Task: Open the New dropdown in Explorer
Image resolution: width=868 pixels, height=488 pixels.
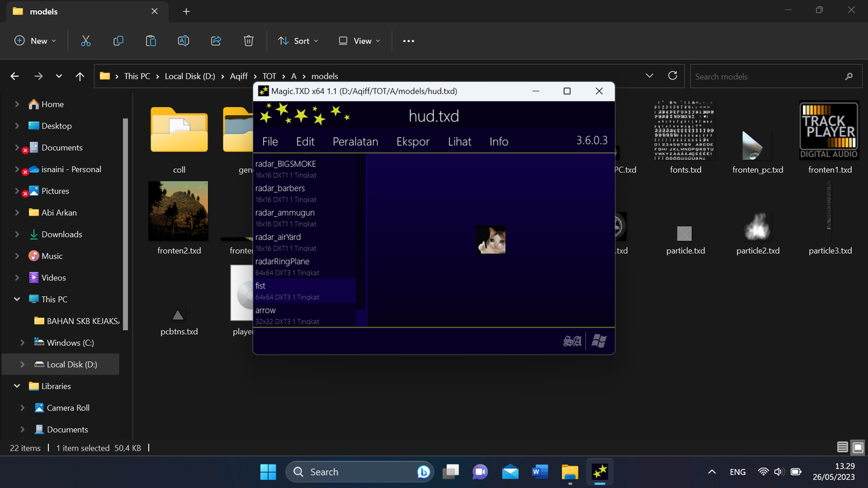Action: 35,41
